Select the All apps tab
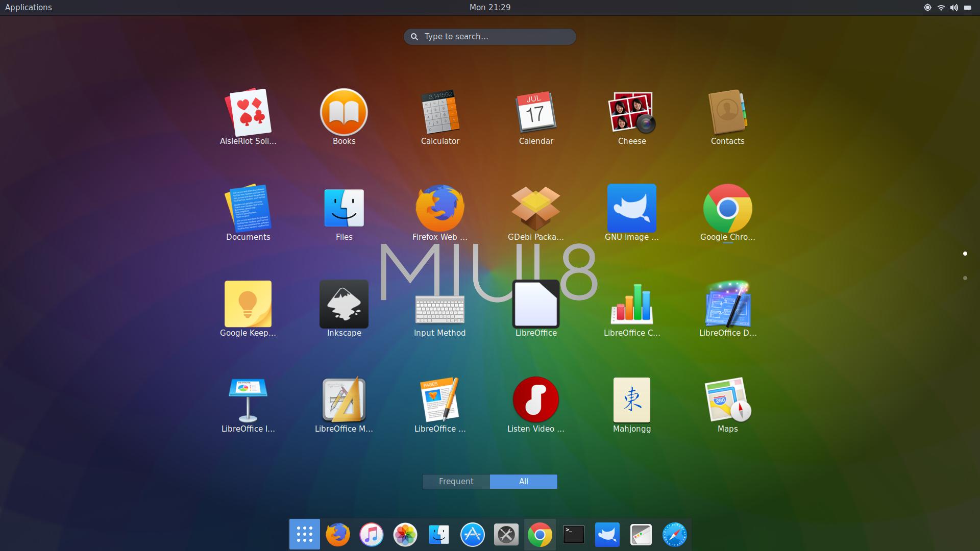The height and width of the screenshot is (551, 980). coord(524,482)
